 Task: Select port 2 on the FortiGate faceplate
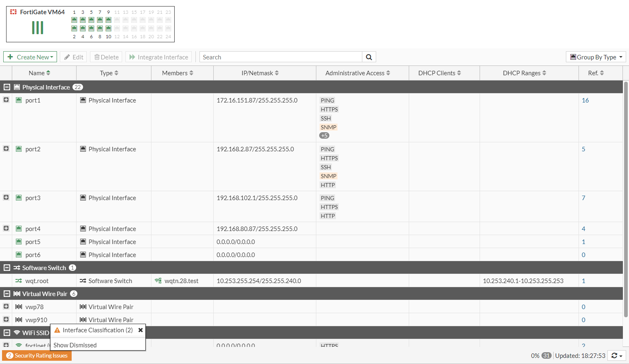click(x=74, y=28)
